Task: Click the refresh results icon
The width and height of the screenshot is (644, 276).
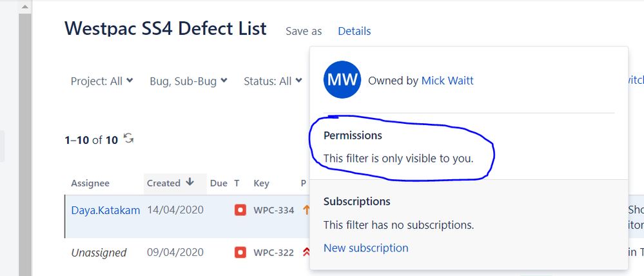Action: 129,139
